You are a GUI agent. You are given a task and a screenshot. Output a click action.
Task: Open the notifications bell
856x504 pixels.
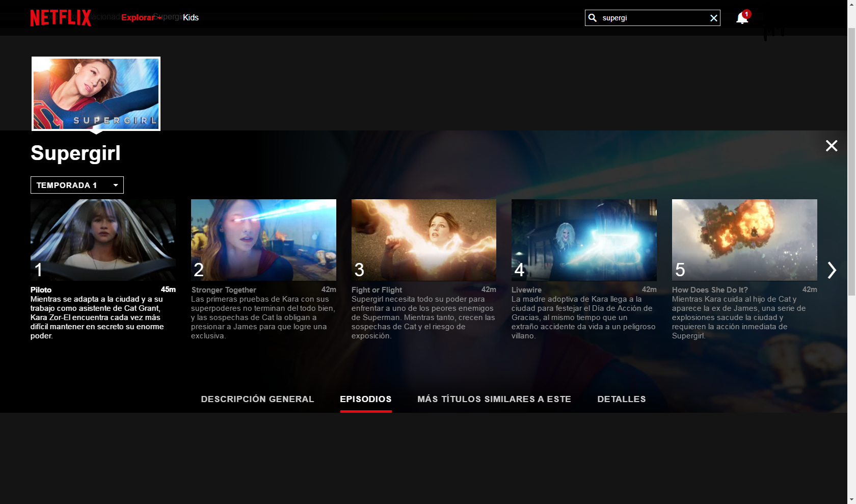pyautogui.click(x=742, y=18)
